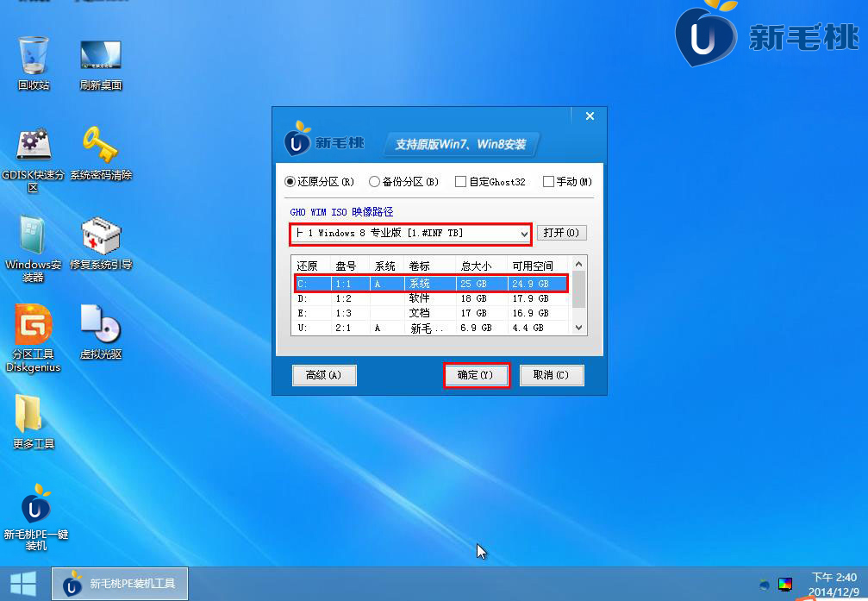Expand the image path dropdown arrow
This screenshot has width=868, height=601.
click(x=524, y=234)
